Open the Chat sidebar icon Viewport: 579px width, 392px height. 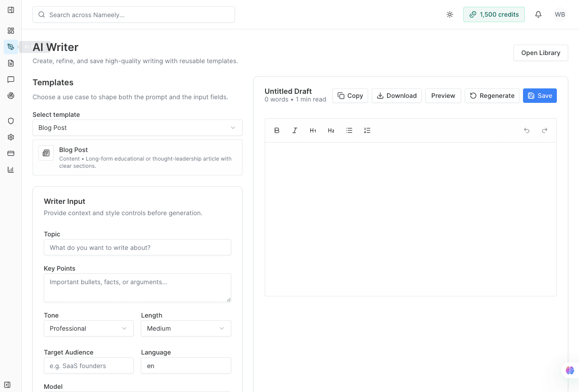coord(10,79)
